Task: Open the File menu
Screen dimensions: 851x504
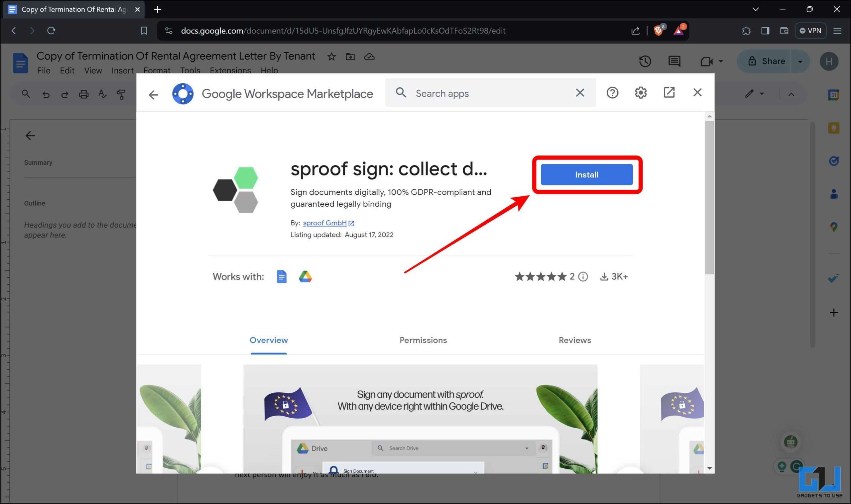Action: click(44, 70)
